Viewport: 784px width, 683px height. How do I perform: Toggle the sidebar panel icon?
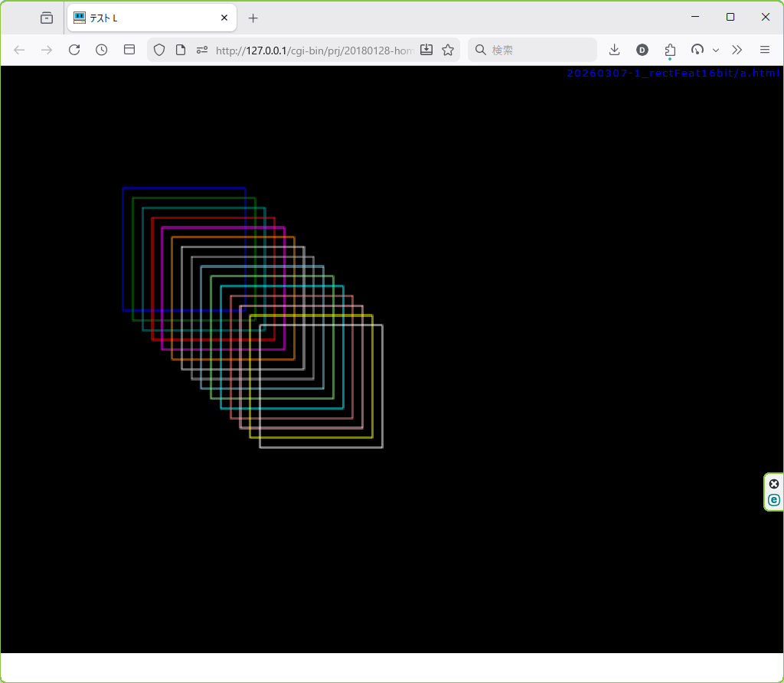coord(129,50)
